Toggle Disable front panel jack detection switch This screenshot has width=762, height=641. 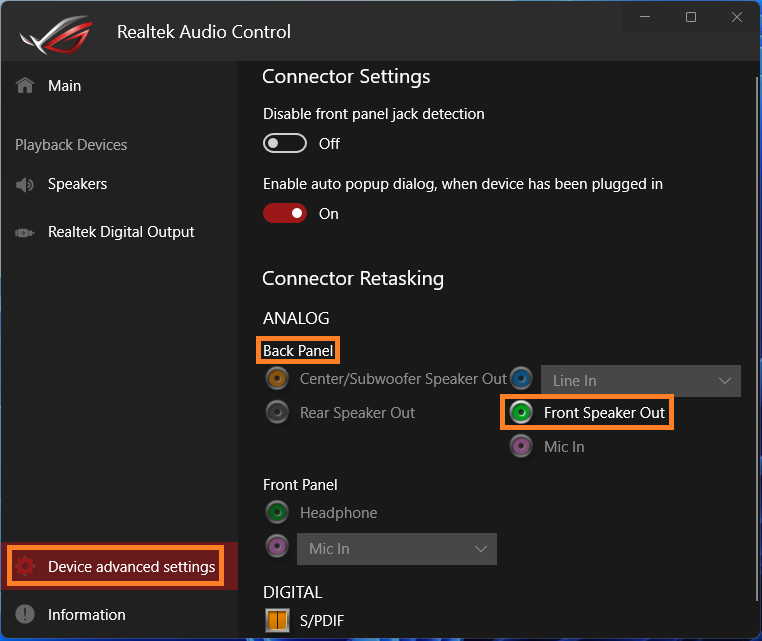[285, 143]
